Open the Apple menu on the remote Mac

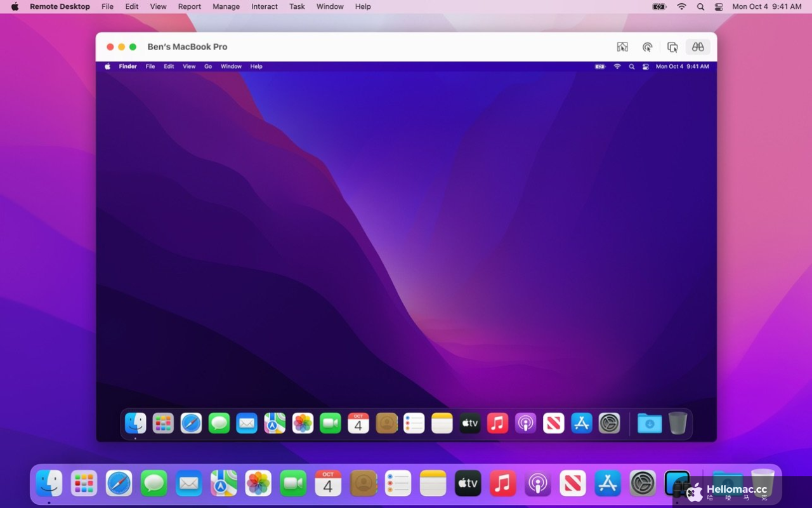click(107, 67)
